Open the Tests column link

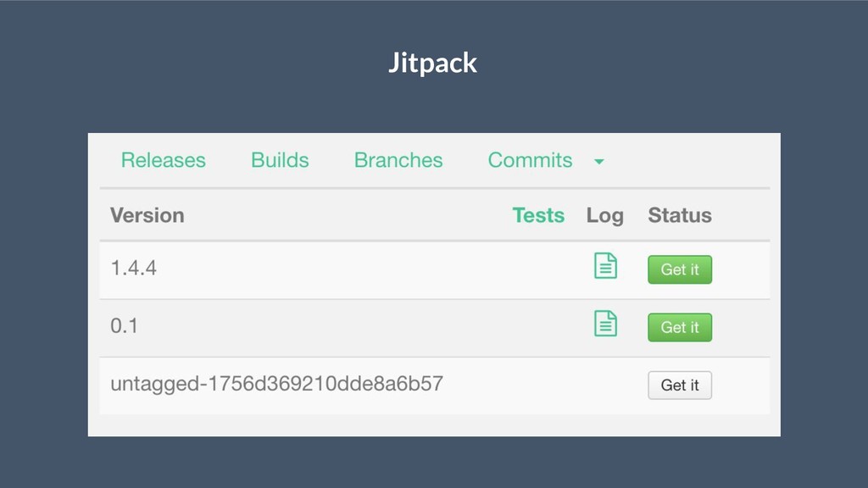point(538,215)
